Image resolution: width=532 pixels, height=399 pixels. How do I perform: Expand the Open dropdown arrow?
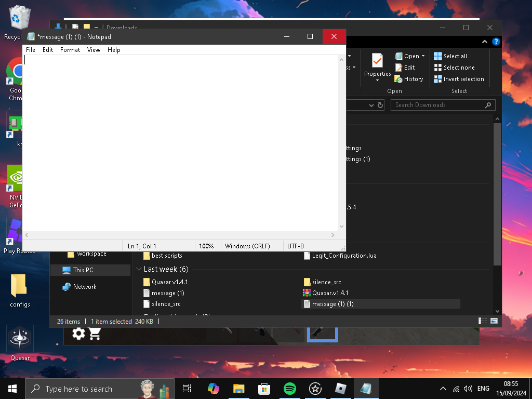423,56
